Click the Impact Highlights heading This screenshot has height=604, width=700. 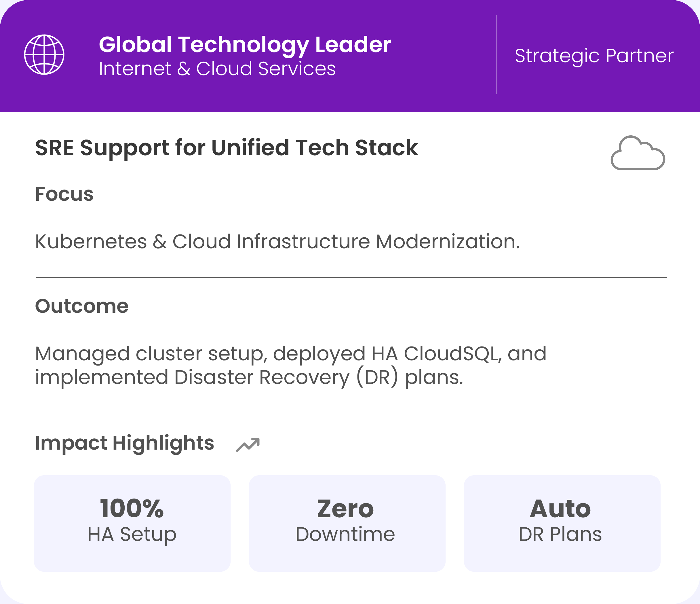[124, 443]
